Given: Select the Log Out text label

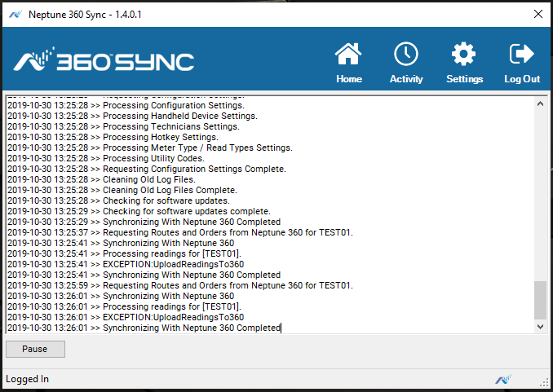Looking at the screenshot, I should point(522,79).
